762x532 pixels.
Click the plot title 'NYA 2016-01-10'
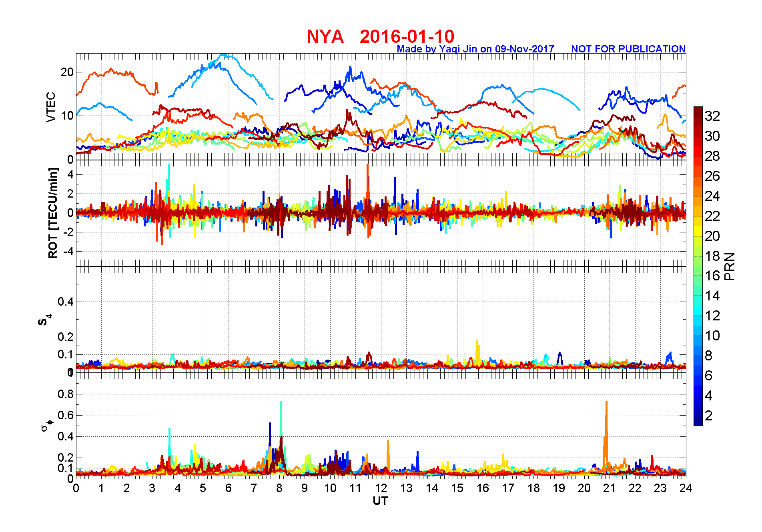pyautogui.click(x=380, y=36)
